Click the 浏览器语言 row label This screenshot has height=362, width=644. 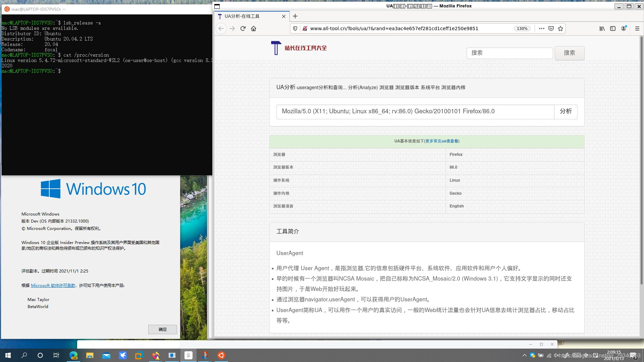coord(283,206)
